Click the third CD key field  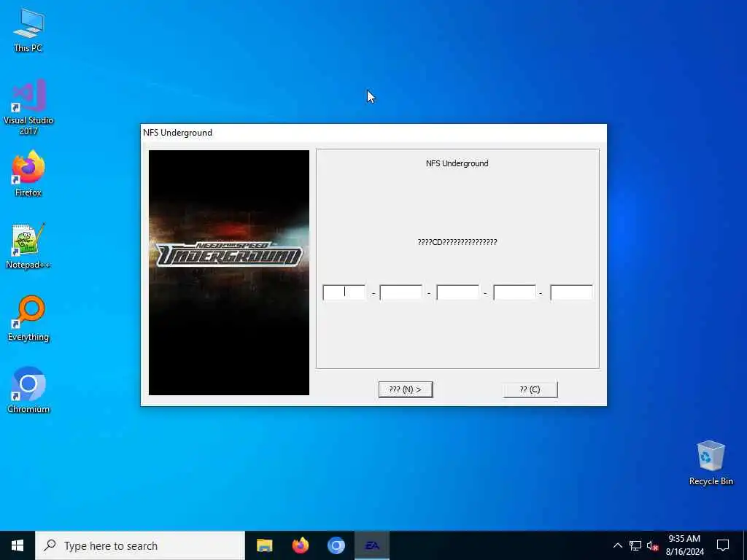click(x=457, y=292)
